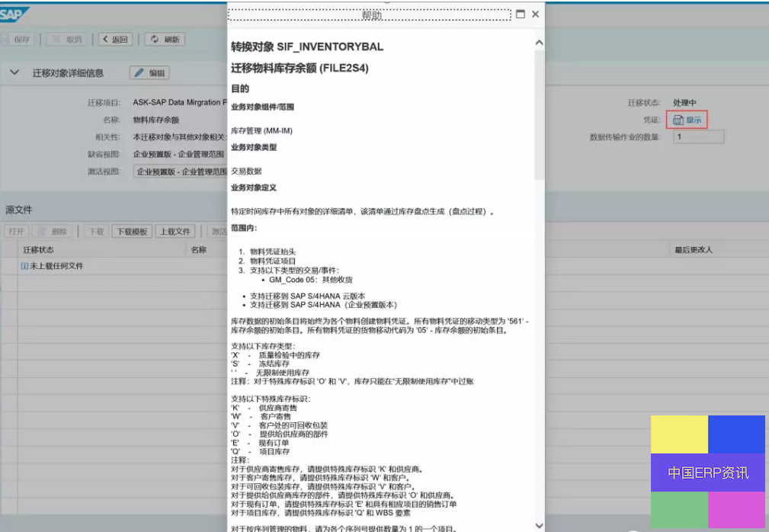Collapse the 迁移对象详细信息 section chevron
This screenshot has height=532, width=769.
pos(14,72)
